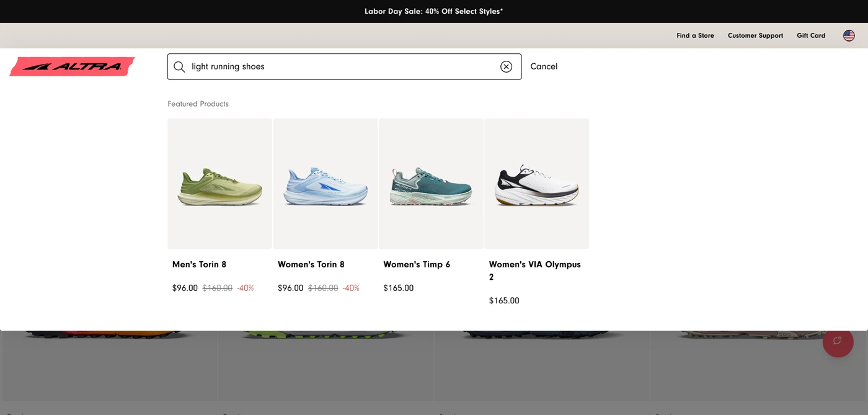
Task: Open the Women's VIA Olympus 2 image
Action: [536, 184]
